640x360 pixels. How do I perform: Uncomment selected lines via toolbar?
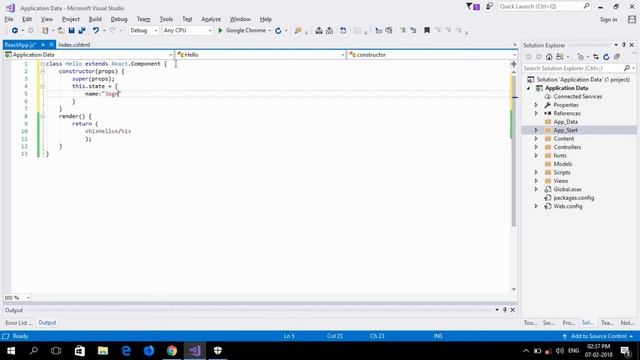click(413, 31)
